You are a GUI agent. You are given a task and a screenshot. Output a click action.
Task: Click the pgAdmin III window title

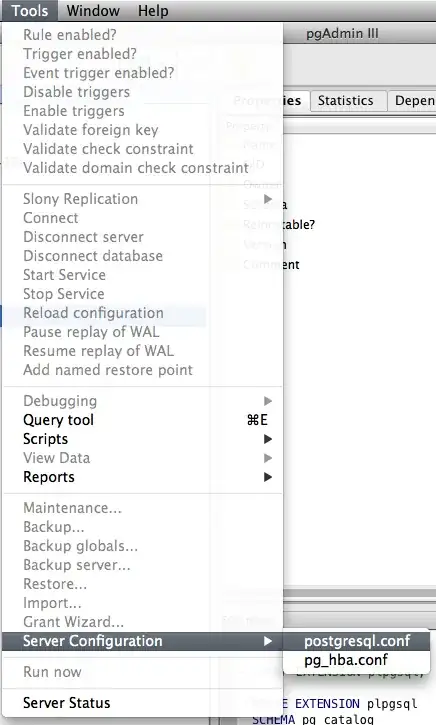342,33
